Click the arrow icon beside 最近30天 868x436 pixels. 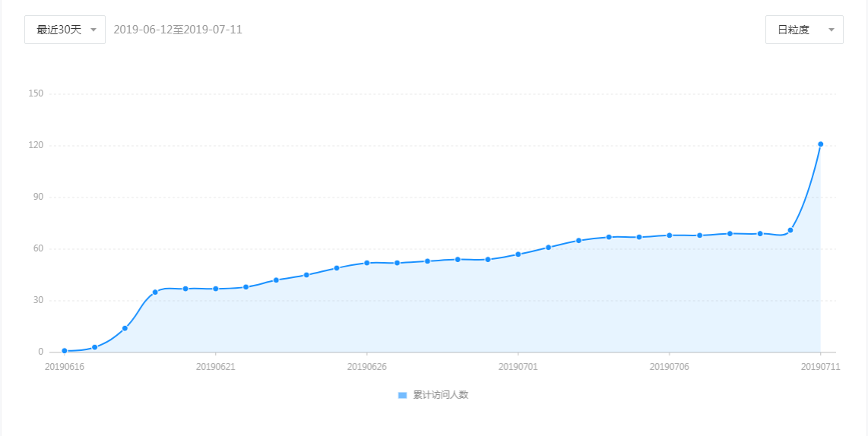click(93, 30)
